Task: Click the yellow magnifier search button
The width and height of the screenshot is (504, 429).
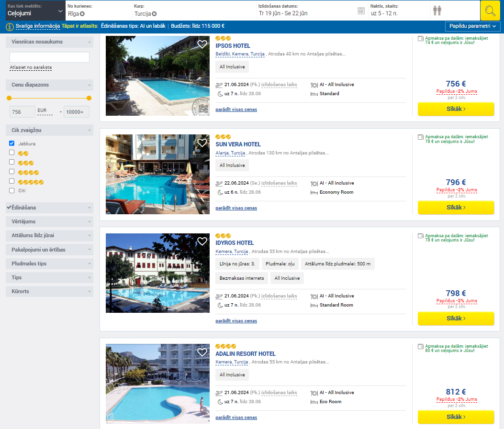Action: pyautogui.click(x=490, y=11)
